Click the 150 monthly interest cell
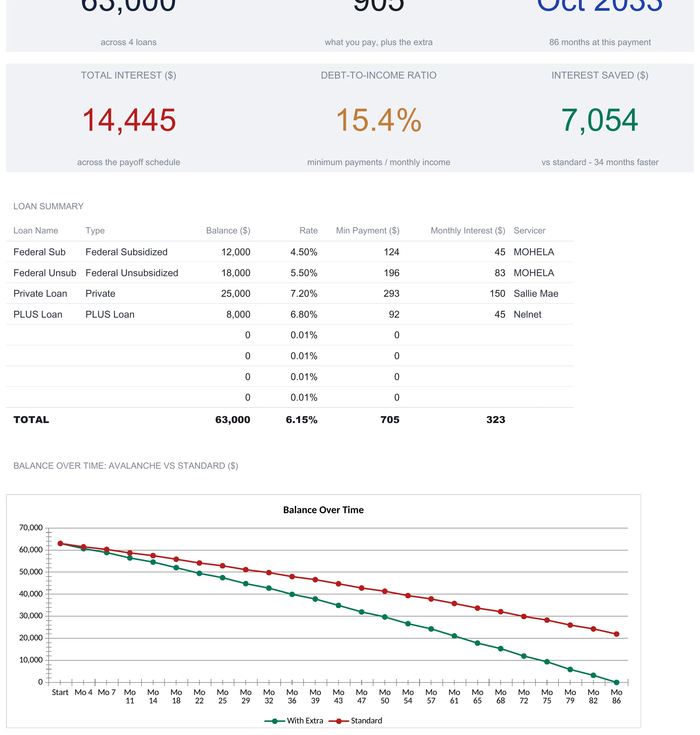The height and width of the screenshot is (735, 700). 497,294
